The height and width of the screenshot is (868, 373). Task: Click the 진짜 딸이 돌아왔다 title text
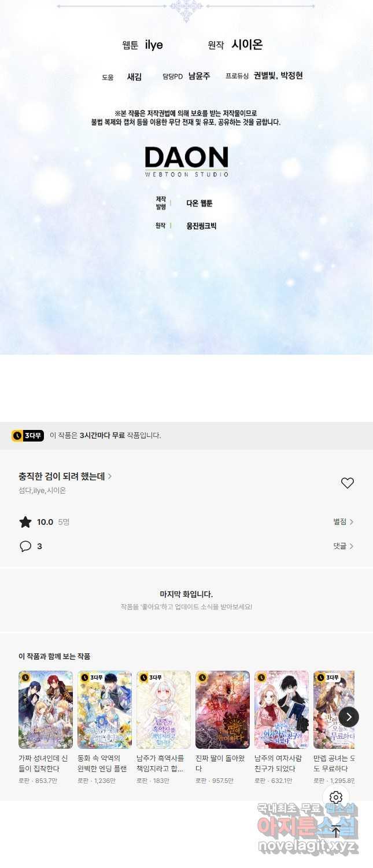click(x=220, y=763)
